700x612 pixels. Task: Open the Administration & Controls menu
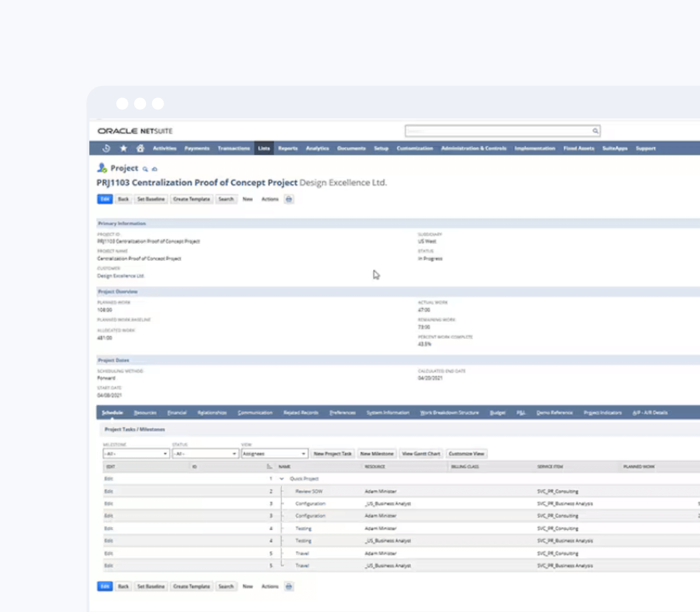click(474, 148)
